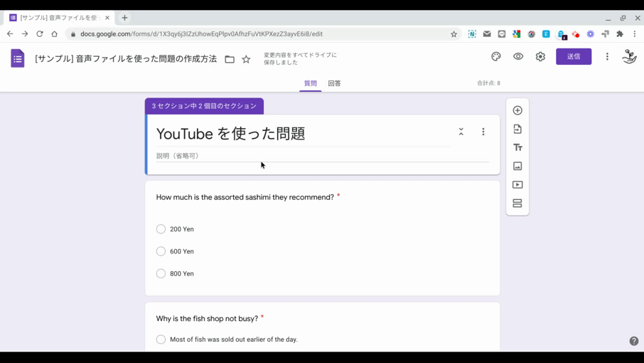Screen dimensions: 644x363
Task: Close the current browser tab
Action: pyautogui.click(x=107, y=18)
